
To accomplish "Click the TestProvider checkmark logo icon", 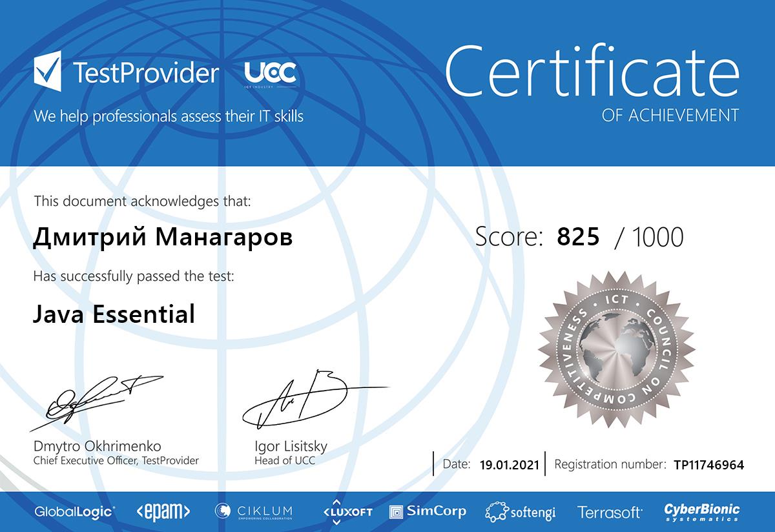I will 48,73.
